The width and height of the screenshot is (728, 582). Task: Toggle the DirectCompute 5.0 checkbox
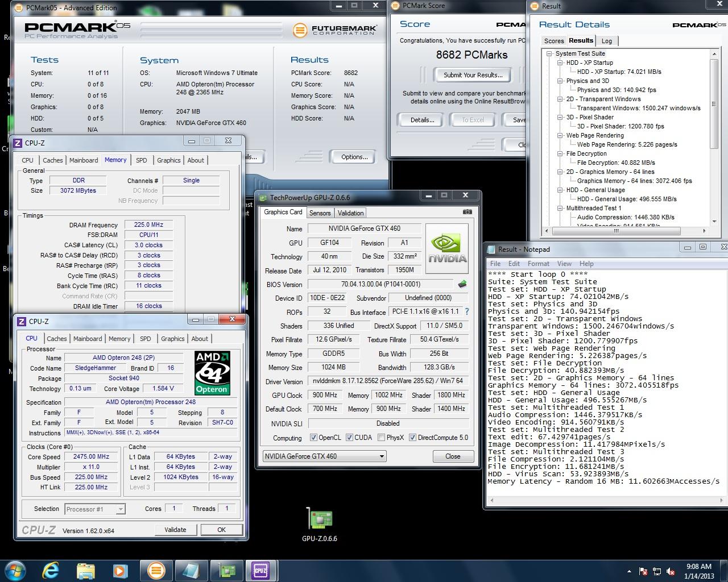click(x=412, y=438)
